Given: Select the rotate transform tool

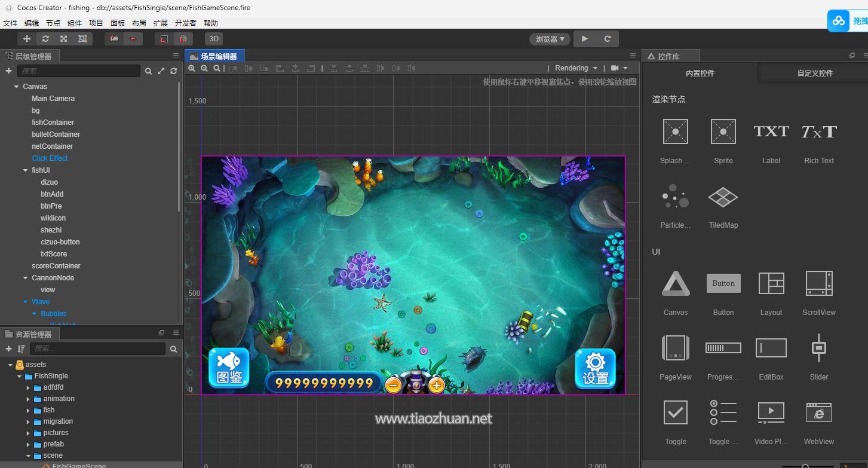Looking at the screenshot, I should point(45,39).
